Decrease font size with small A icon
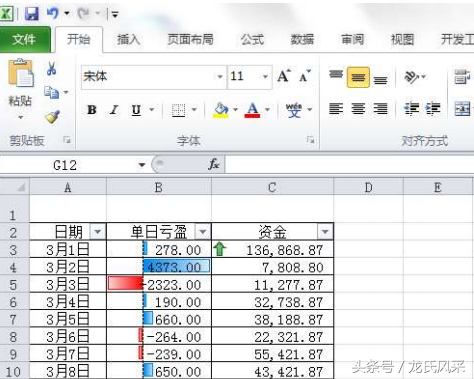Viewport: 474px width, 379px height. click(x=304, y=76)
